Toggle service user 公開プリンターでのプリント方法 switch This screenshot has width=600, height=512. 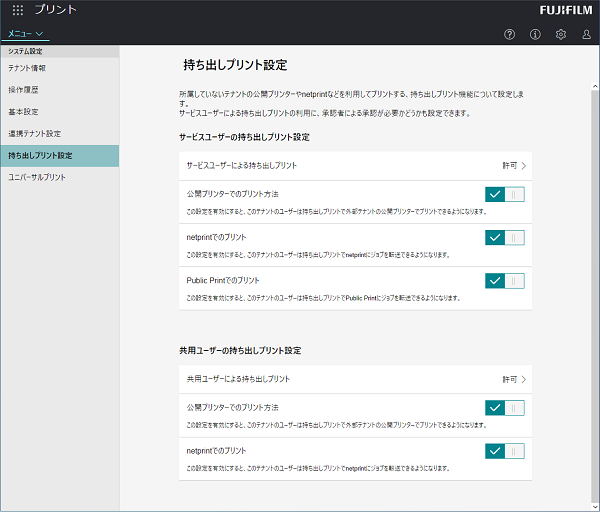click(x=505, y=194)
